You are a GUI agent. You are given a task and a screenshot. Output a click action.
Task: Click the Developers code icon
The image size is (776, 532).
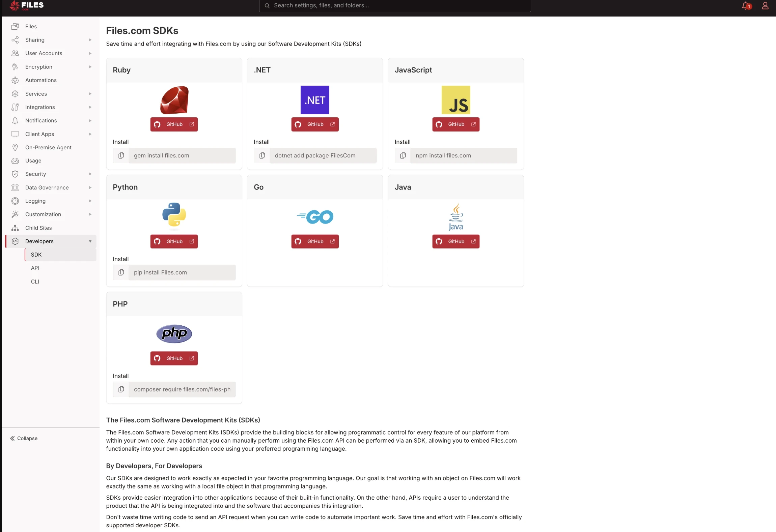[x=15, y=241]
